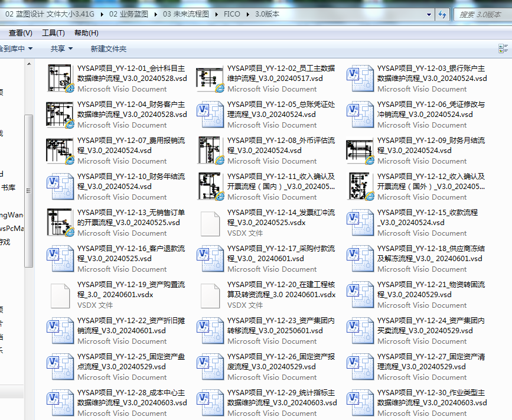Screen dimensions: 512x420
Task: Open the 工具(T) menu
Action: pyautogui.click(x=53, y=33)
